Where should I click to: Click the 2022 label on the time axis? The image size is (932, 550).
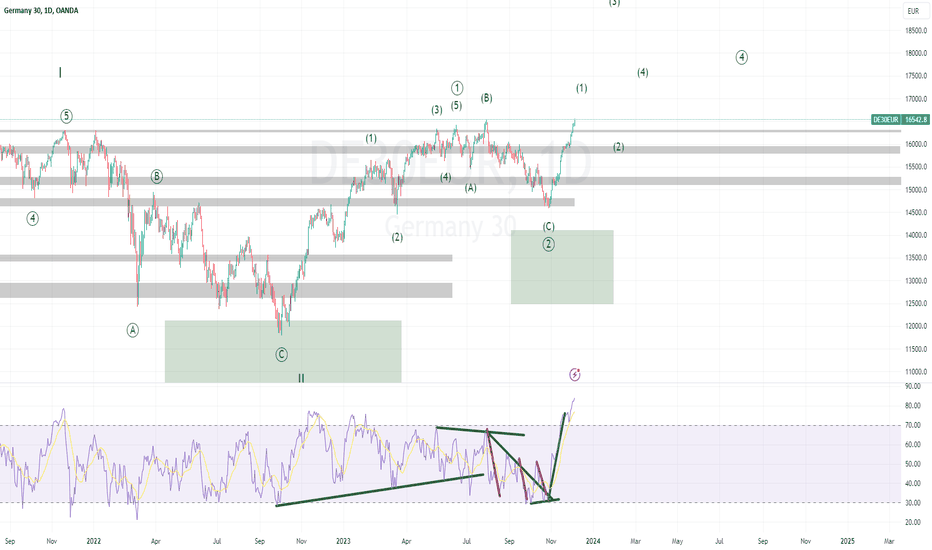coord(93,541)
